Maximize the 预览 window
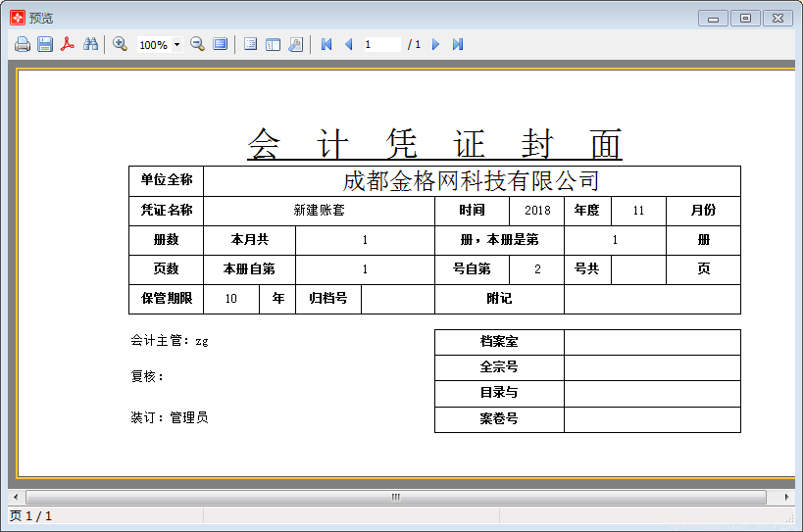The width and height of the screenshot is (803, 532). 745,18
